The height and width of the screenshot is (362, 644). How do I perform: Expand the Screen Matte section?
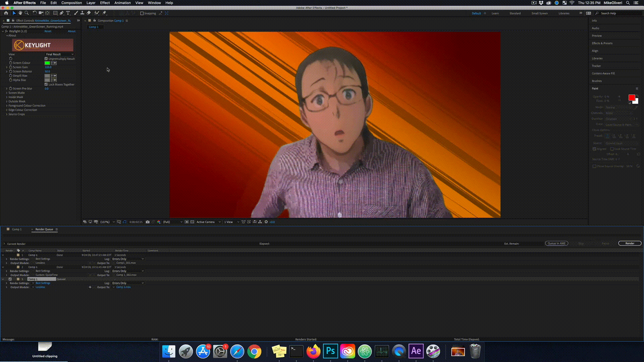point(7,93)
